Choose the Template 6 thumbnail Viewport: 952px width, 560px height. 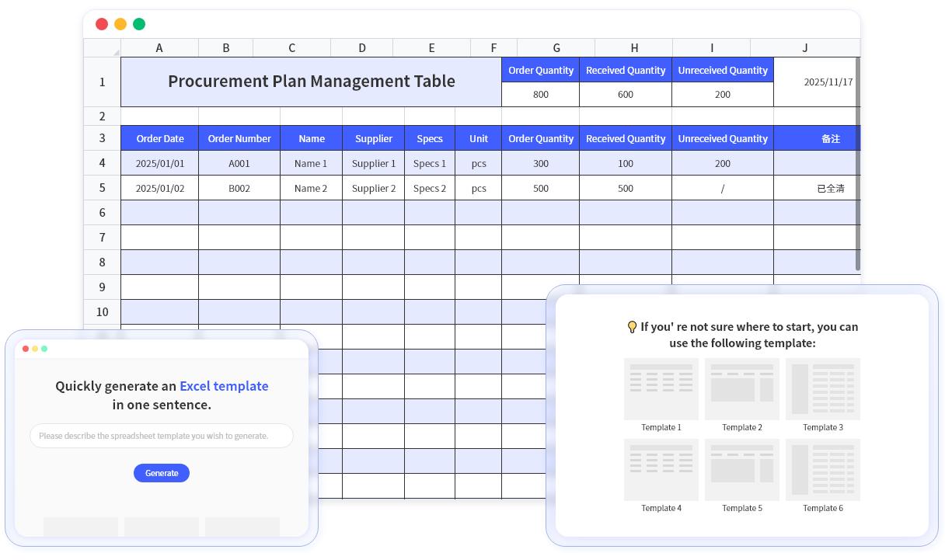[822, 470]
